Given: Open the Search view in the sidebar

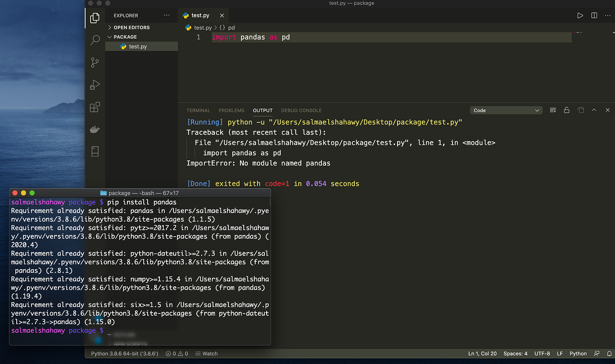Looking at the screenshot, I should coord(95,40).
